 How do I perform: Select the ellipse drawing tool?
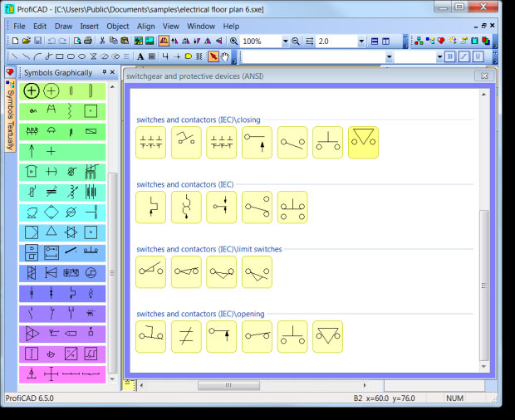tap(81, 56)
